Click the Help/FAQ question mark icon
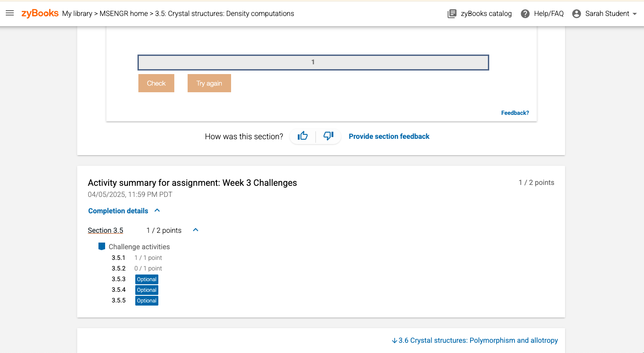This screenshot has width=644, height=353. [x=525, y=14]
